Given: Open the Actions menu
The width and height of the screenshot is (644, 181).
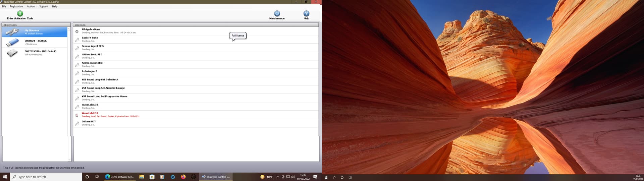Looking at the screenshot, I should click(31, 6).
